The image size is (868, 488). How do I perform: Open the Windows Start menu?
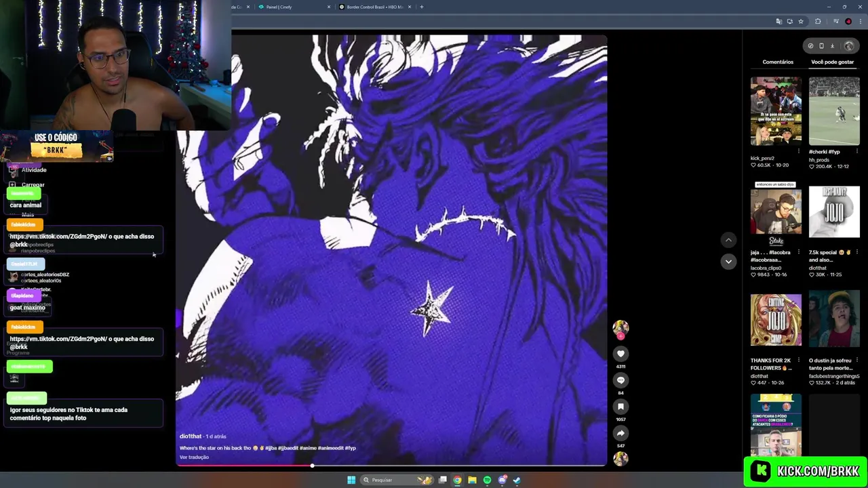tap(351, 480)
